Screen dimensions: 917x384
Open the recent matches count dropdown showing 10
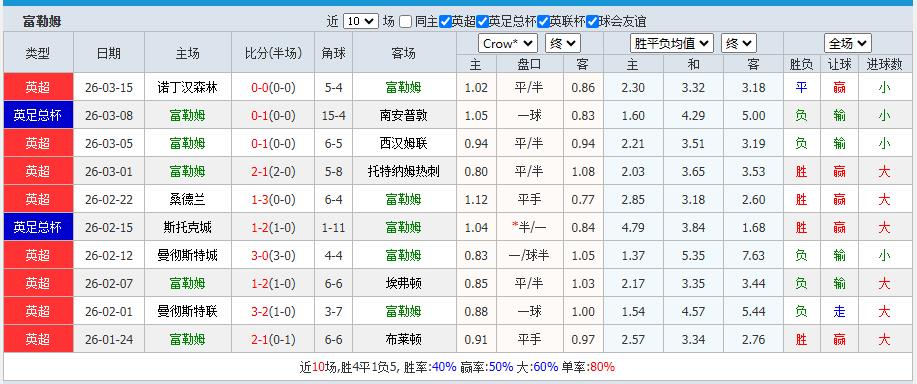[361, 22]
